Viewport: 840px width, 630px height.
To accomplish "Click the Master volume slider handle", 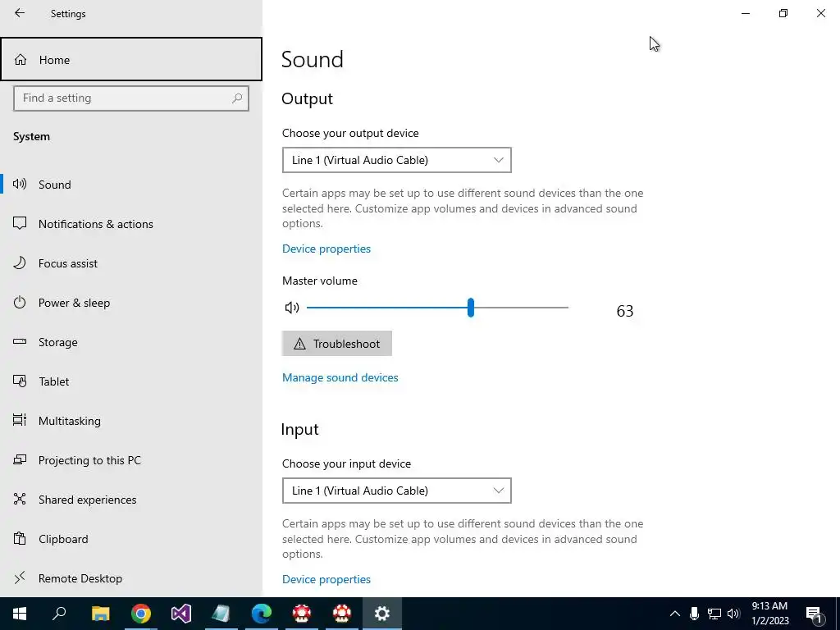I will coord(470,308).
